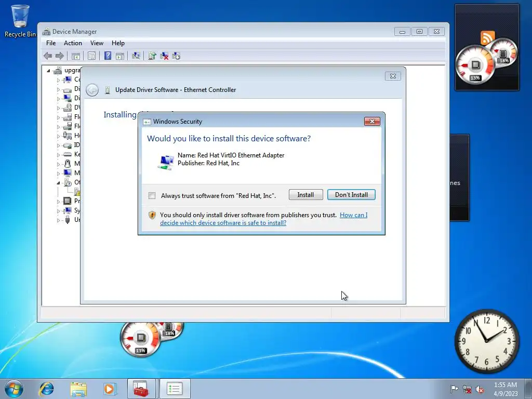Expand the Display adapters category arrow
The height and width of the screenshot is (399, 532).
58,99
